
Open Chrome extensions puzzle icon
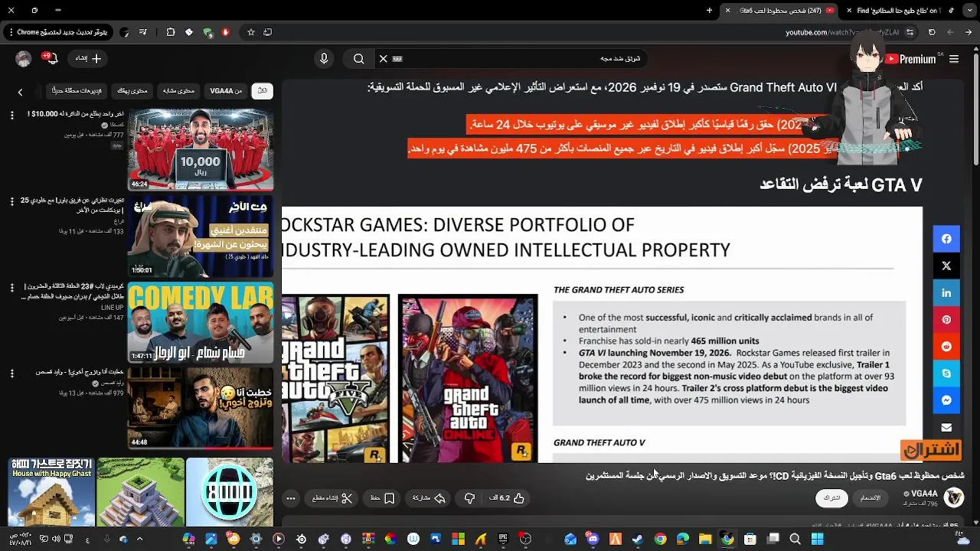171,32
